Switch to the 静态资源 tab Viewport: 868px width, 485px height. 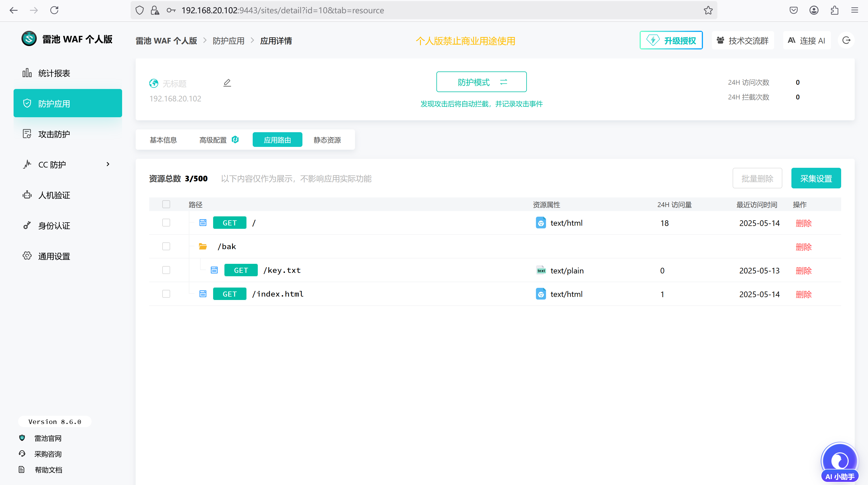point(327,140)
